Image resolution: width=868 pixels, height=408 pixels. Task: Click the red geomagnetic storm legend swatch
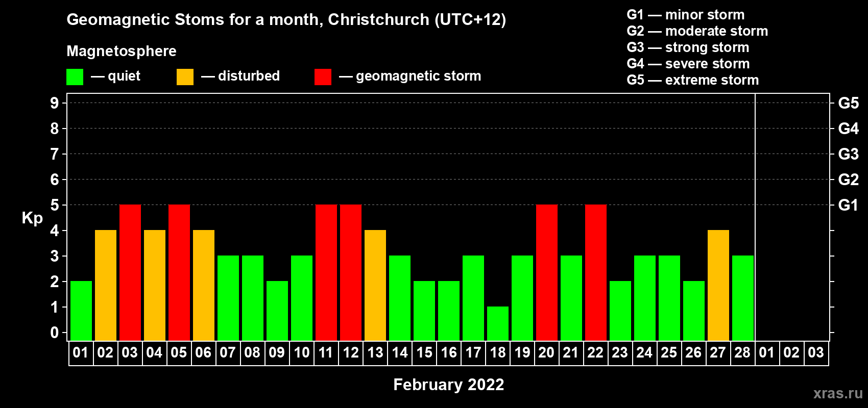pos(323,77)
